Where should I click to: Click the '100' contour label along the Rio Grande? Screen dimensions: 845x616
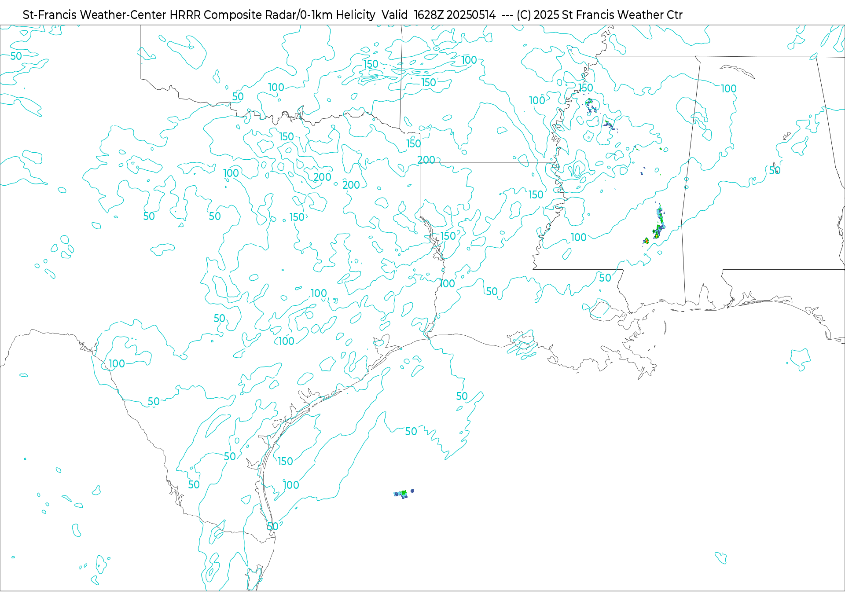117,364
